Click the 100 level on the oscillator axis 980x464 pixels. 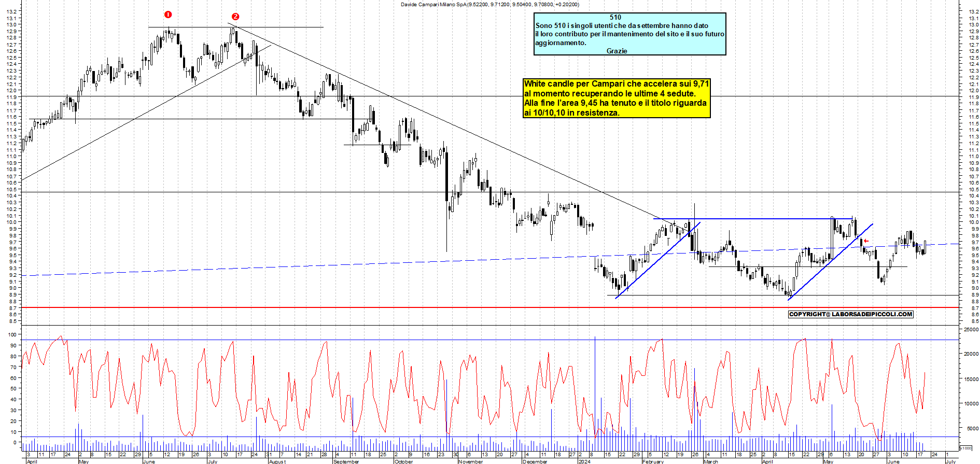[x=12, y=334]
